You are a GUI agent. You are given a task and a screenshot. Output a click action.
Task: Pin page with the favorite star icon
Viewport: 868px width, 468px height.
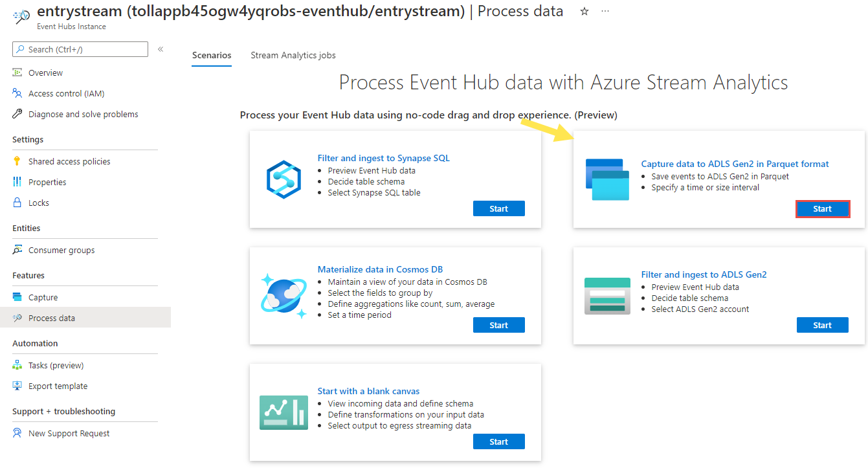point(584,12)
